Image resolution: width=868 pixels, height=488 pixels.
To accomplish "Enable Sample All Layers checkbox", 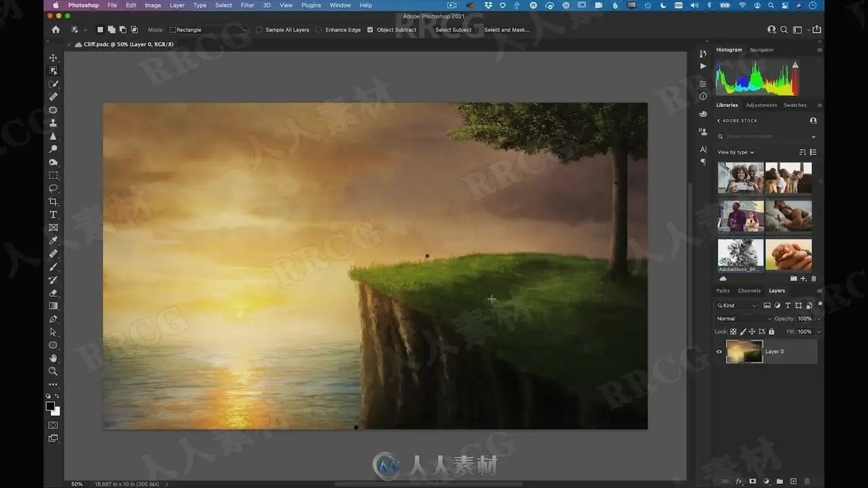I will (259, 30).
